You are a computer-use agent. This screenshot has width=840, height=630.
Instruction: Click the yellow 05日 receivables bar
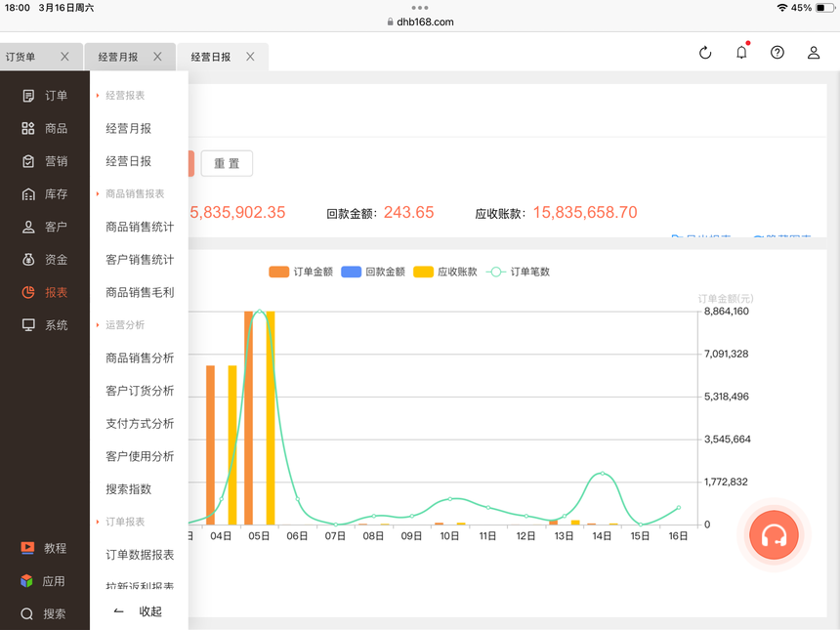(271, 418)
